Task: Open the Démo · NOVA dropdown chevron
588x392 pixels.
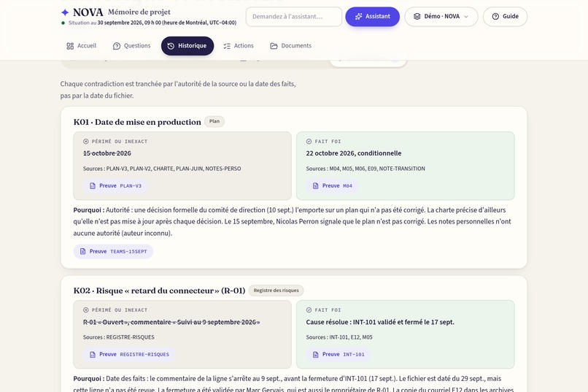Action: (x=466, y=17)
